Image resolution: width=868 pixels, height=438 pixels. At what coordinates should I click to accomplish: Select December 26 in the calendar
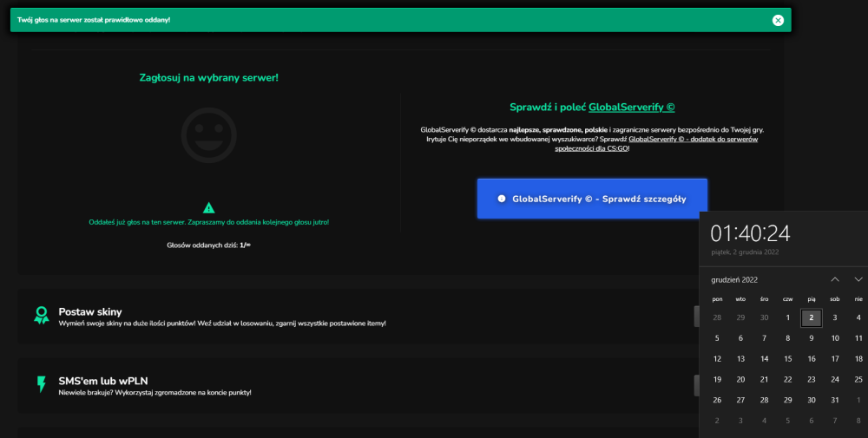[717, 400]
